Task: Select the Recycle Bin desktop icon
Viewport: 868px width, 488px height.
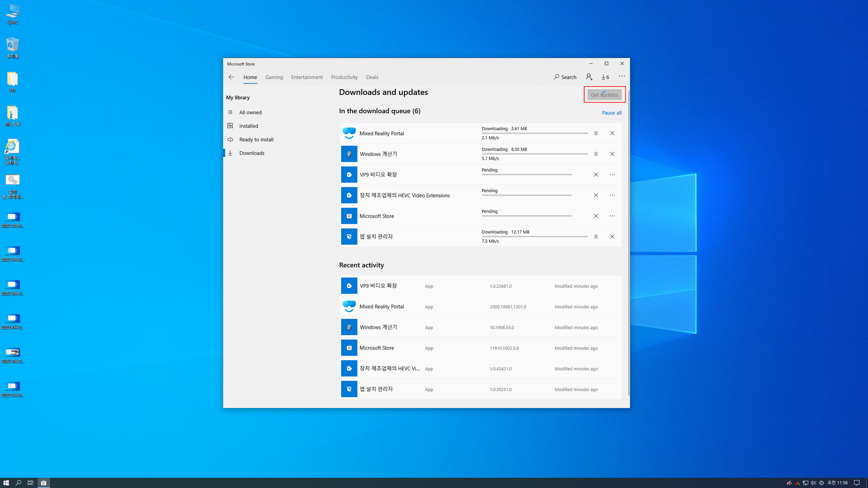Action: click(x=13, y=48)
